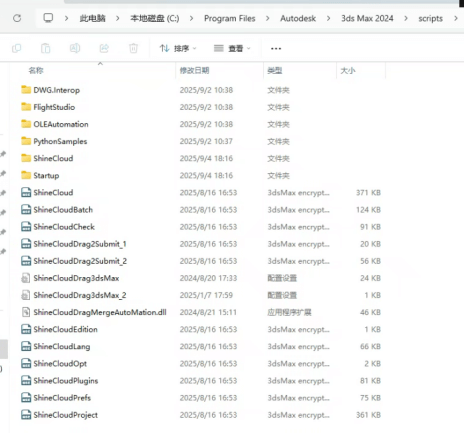The width and height of the screenshot is (464, 433).
Task: Open the 查看 view dropdown
Action: [x=232, y=49]
